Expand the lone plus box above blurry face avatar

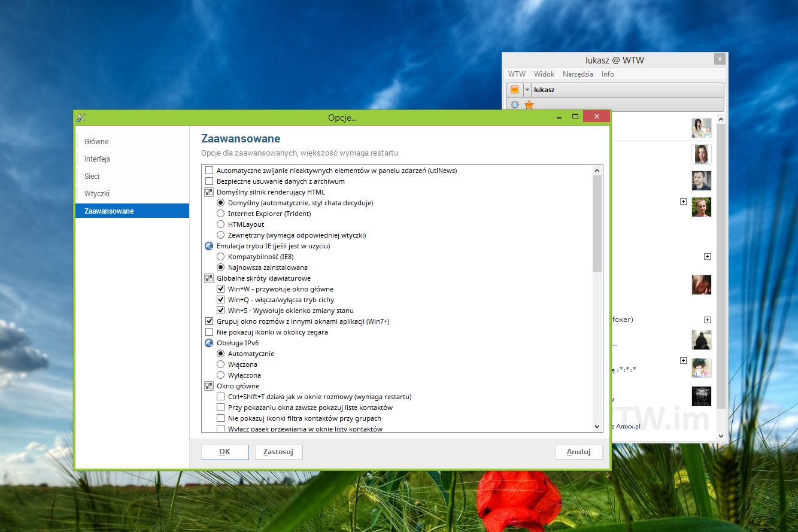pyautogui.click(x=707, y=257)
